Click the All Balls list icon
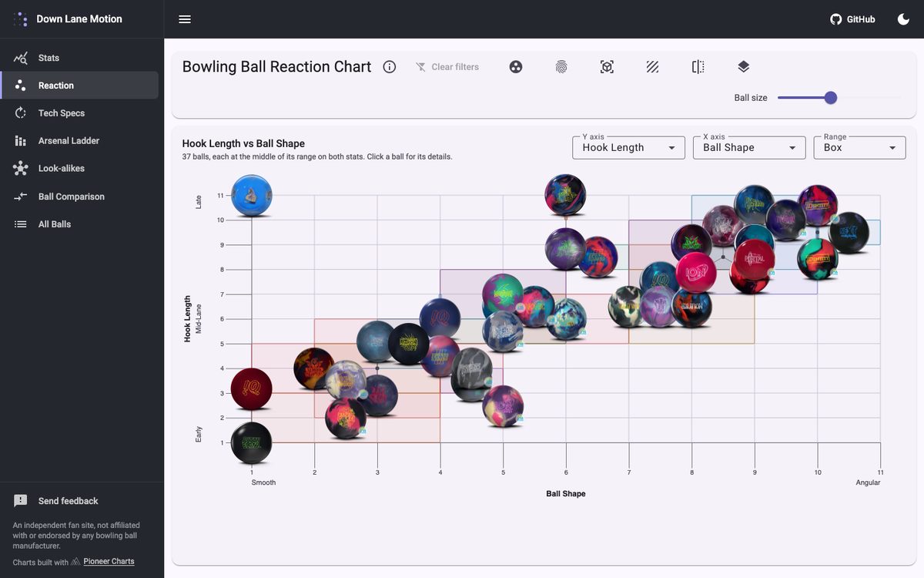 [21, 224]
